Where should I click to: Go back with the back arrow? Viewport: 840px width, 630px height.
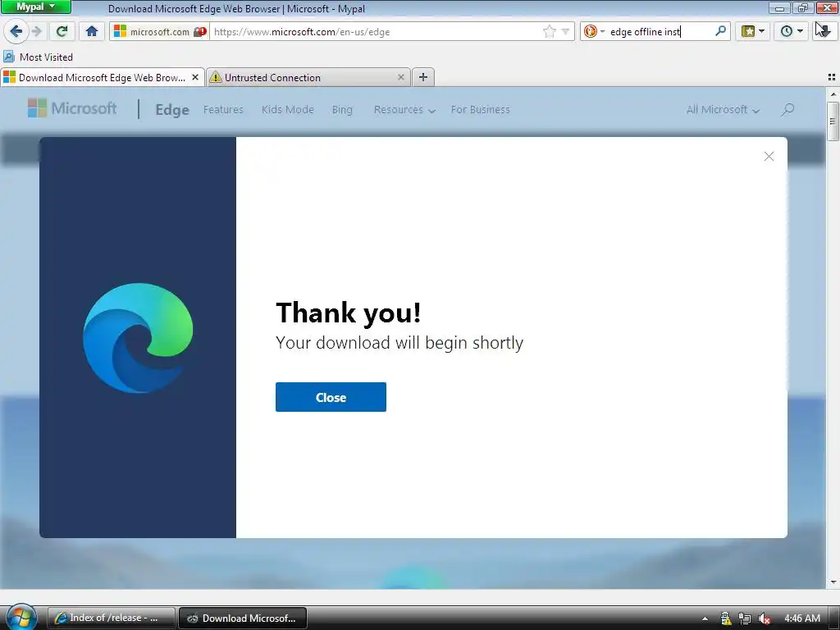(x=16, y=31)
